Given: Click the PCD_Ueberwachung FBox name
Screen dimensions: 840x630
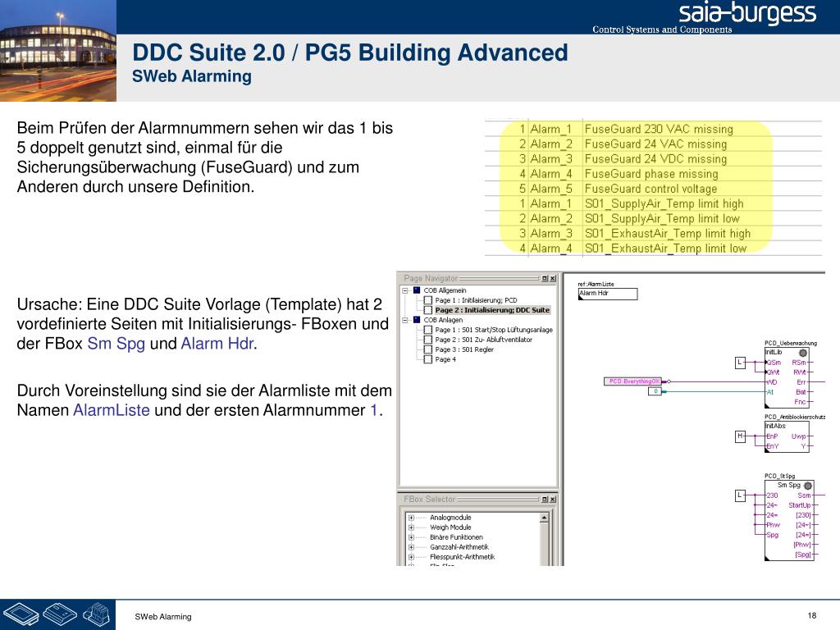Looking at the screenshot, I should [790, 344].
